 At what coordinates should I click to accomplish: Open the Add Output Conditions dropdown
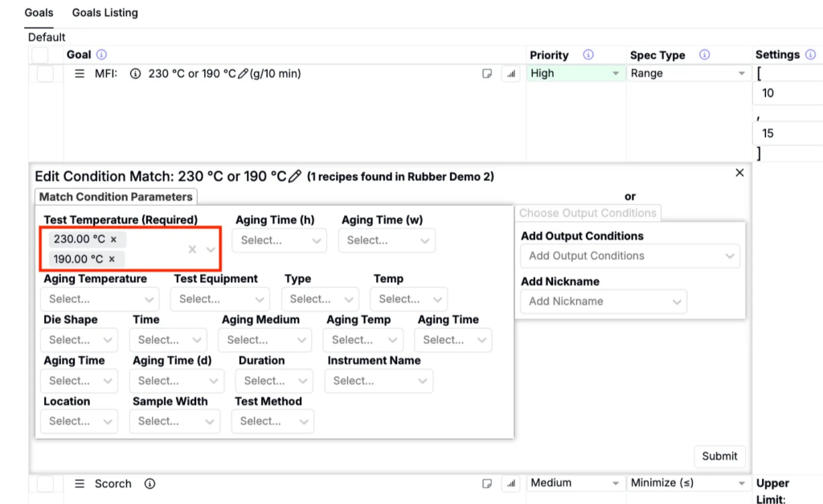[629, 256]
